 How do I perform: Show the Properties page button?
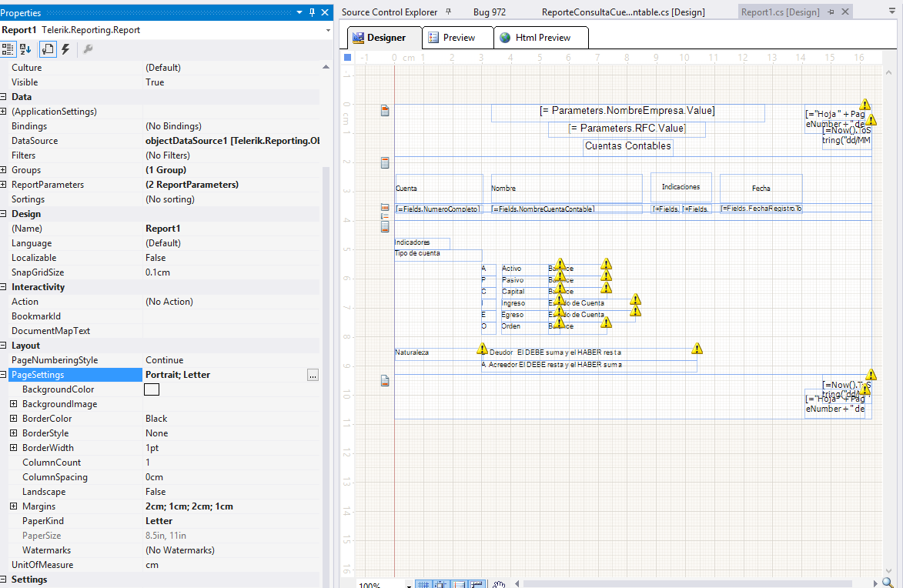click(x=48, y=49)
